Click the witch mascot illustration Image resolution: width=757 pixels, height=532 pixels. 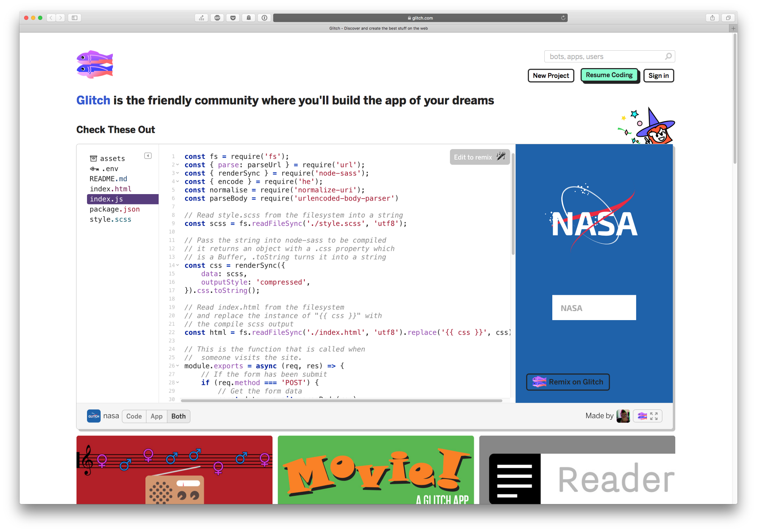(x=647, y=126)
